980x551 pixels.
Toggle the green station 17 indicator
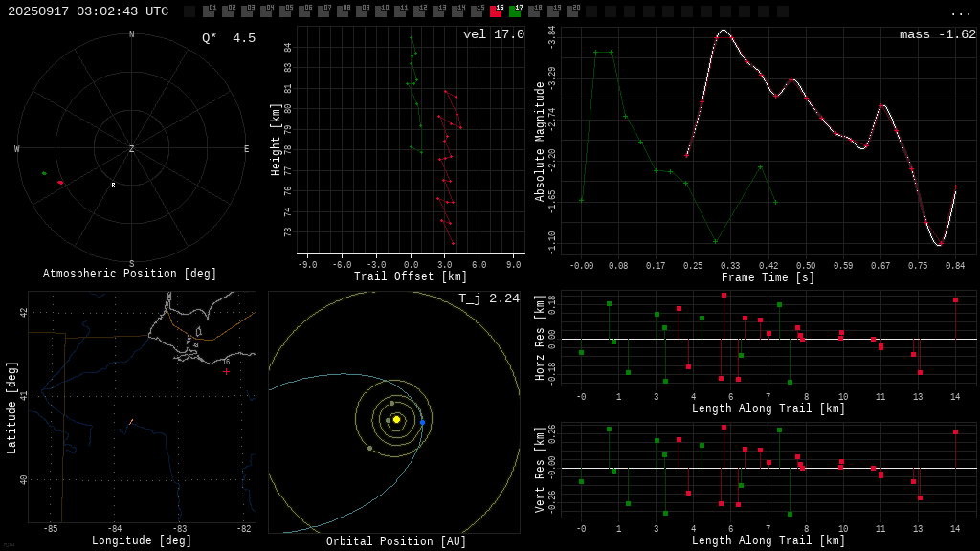pos(515,11)
